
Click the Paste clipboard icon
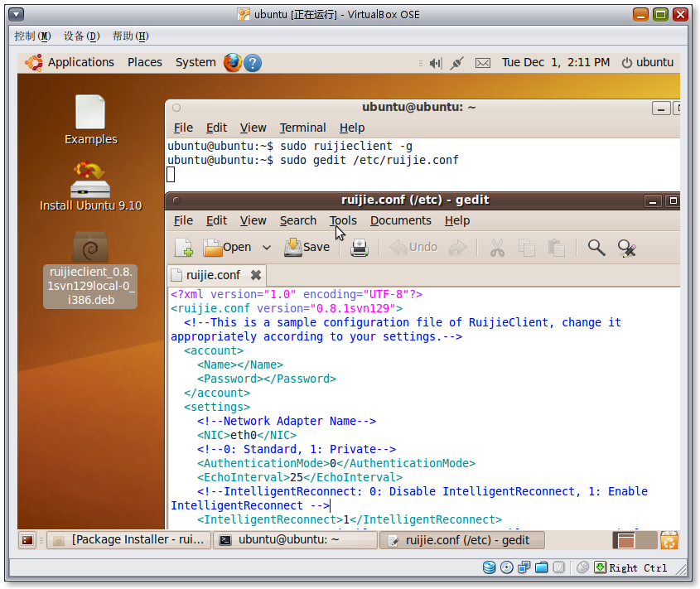[x=556, y=248]
